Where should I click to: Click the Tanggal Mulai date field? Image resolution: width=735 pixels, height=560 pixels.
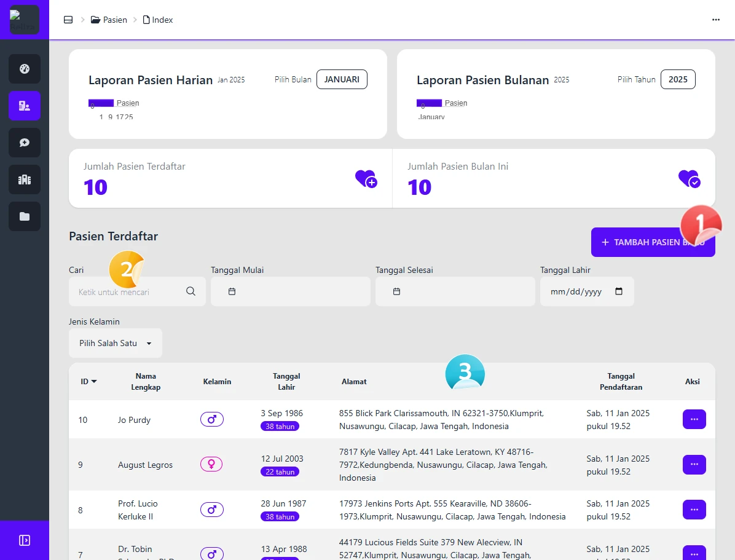[x=290, y=291]
